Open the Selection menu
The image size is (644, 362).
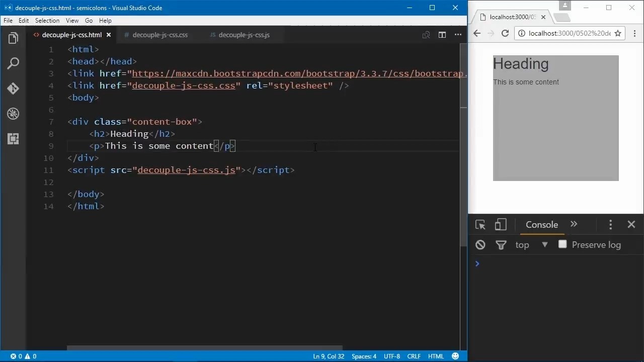[x=47, y=21]
